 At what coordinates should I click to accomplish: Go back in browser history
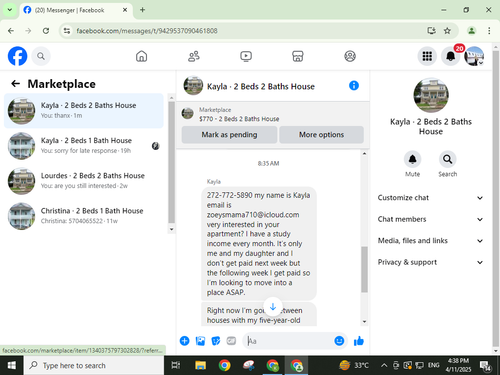[x=11, y=31]
